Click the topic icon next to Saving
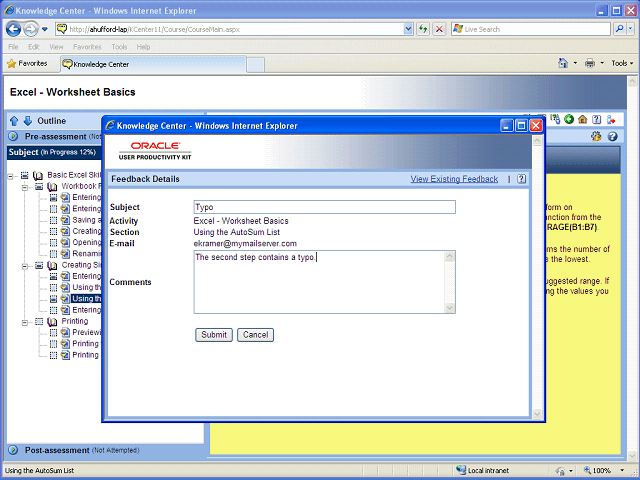This screenshot has width=640, height=480. 65,220
